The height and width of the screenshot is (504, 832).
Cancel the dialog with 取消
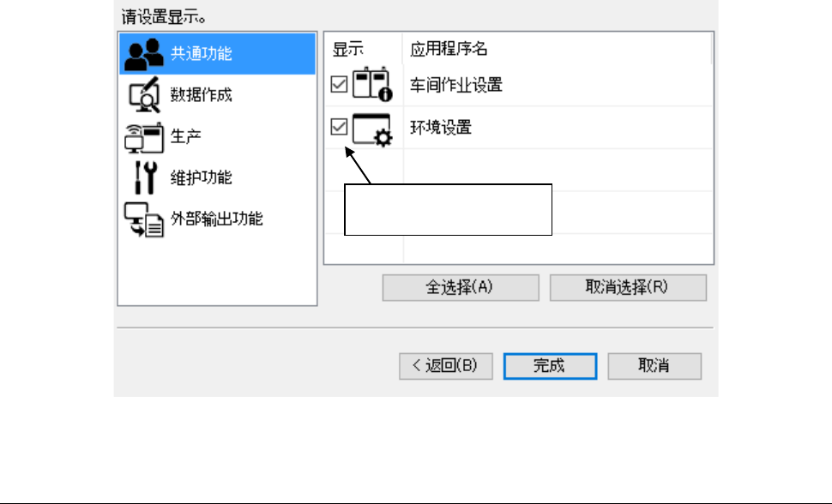tap(654, 366)
